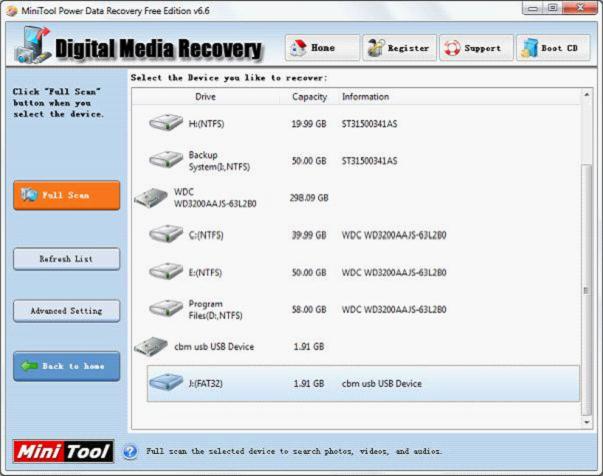The image size is (603, 476).
Task: Select the H:(NTFS) drive label
Action: (x=207, y=124)
